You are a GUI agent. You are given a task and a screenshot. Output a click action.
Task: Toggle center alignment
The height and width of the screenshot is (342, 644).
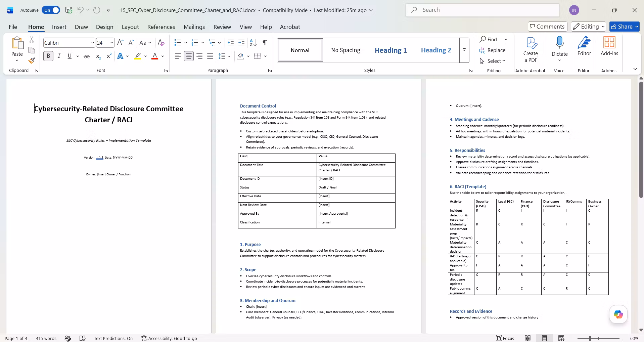point(189,56)
